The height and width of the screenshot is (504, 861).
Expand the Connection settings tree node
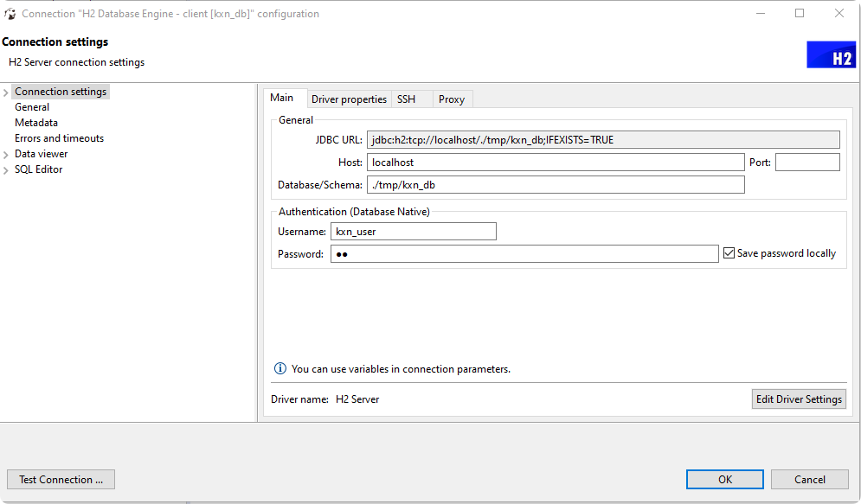(x=6, y=93)
